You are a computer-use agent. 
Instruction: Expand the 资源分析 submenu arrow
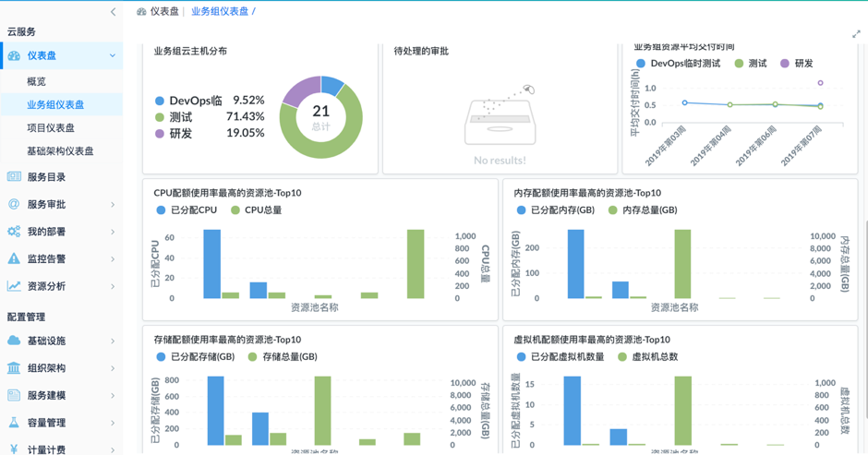pyautogui.click(x=113, y=286)
